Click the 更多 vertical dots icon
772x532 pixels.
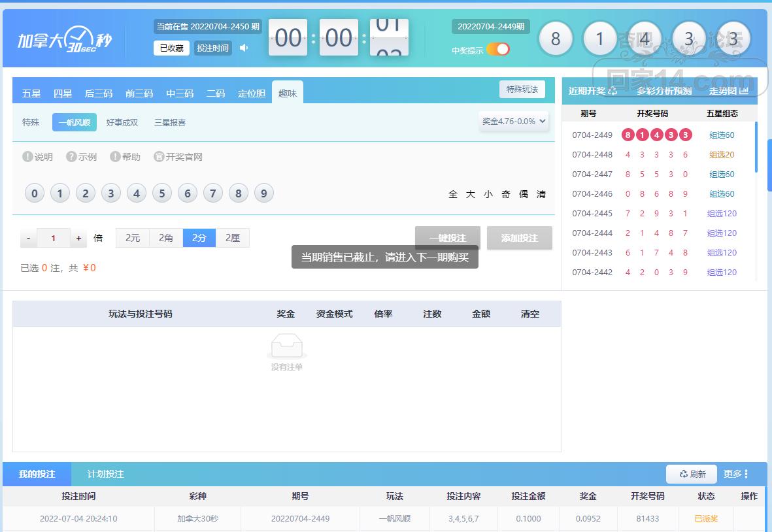(746, 474)
